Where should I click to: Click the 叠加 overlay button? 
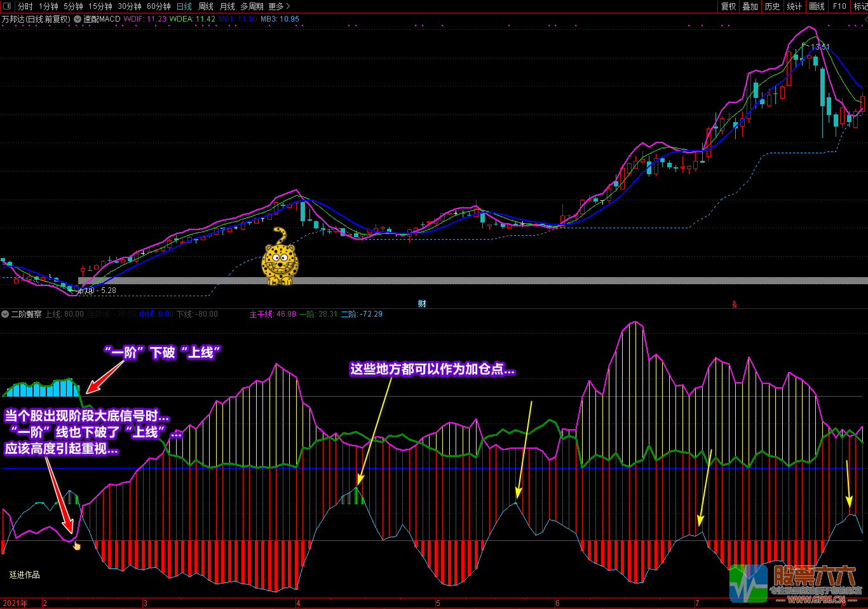click(750, 6)
